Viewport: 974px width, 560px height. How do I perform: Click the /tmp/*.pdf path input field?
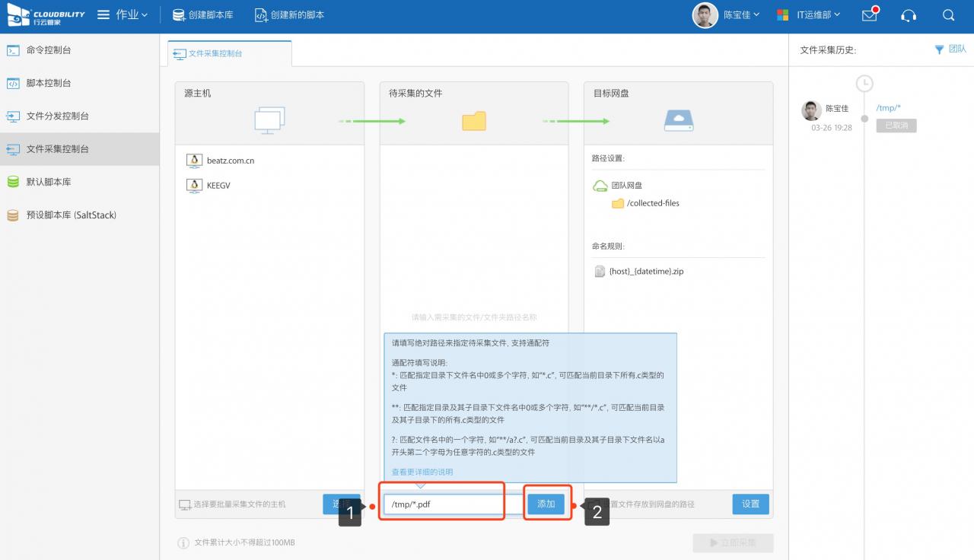pyautogui.click(x=443, y=504)
